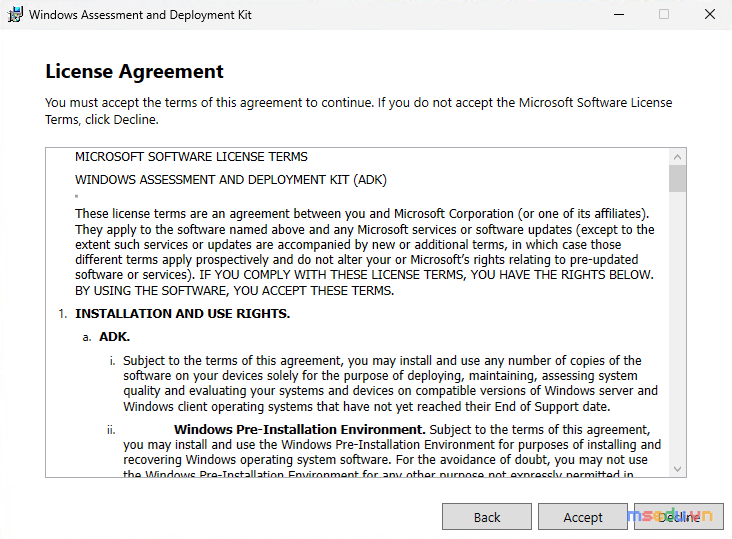Image resolution: width=732 pixels, height=539 pixels.
Task: Click the Back button
Action: (487, 517)
